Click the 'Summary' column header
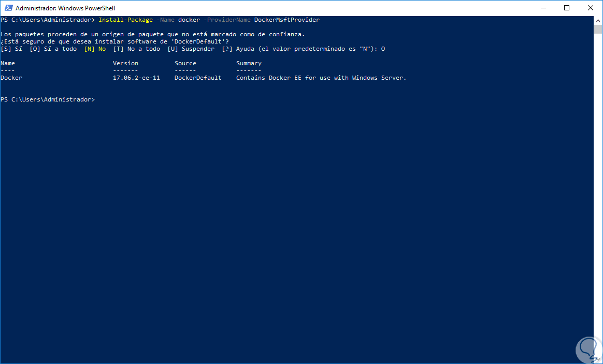The height and width of the screenshot is (364, 603). click(x=249, y=63)
